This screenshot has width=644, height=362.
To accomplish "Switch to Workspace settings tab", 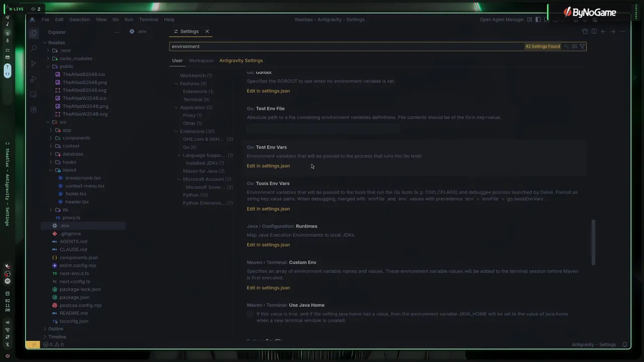I will click(x=201, y=60).
